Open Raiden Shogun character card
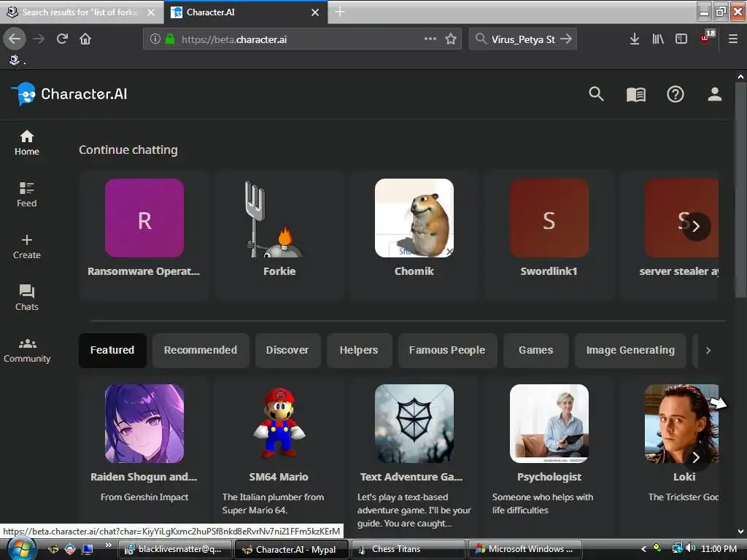Image resolution: width=747 pixels, height=560 pixels. 144,456
